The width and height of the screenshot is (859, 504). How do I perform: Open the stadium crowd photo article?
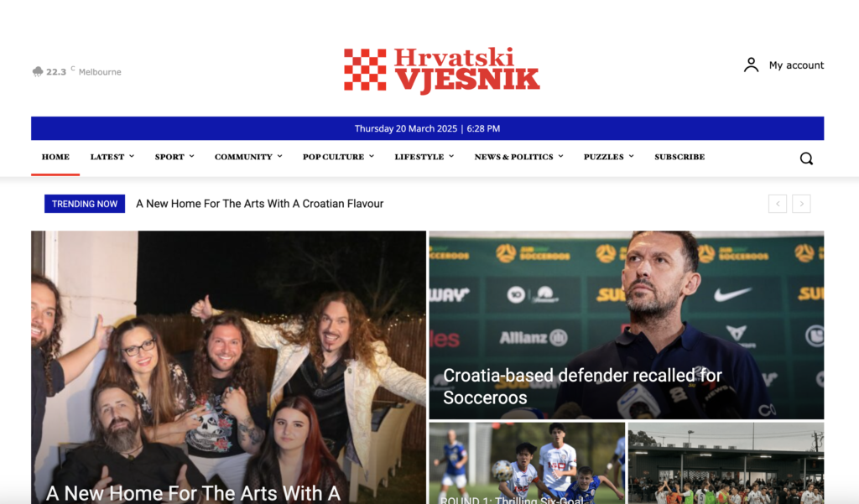[726, 463]
